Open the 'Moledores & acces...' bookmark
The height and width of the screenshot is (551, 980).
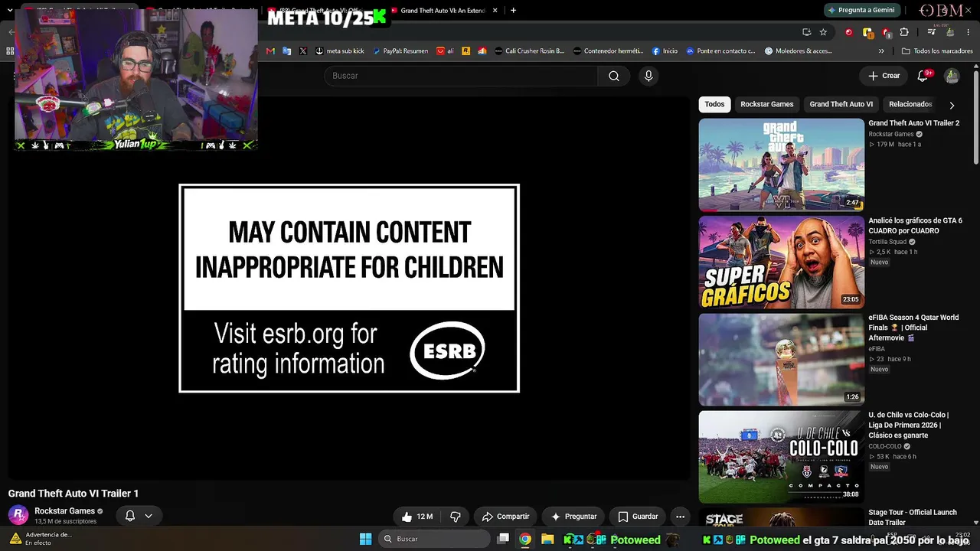coord(798,51)
